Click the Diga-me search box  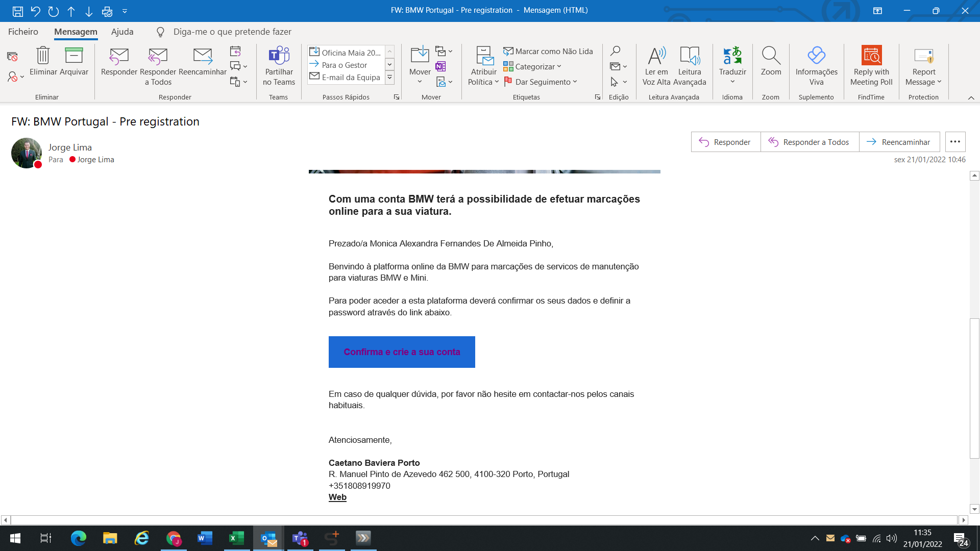pos(232,32)
